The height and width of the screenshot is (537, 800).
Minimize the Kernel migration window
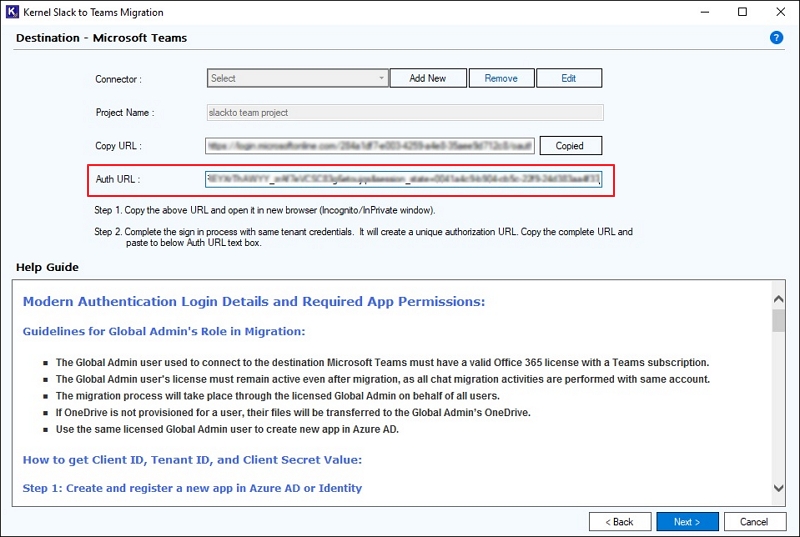coord(705,12)
